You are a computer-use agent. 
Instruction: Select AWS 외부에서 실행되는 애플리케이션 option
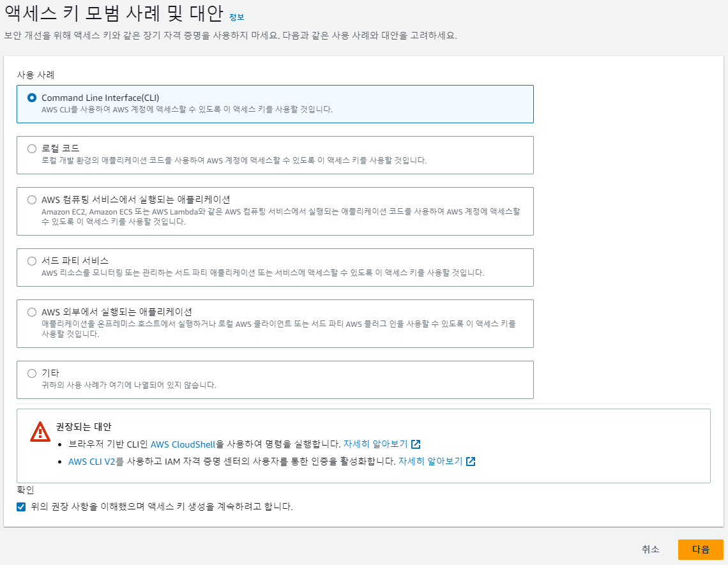31,312
